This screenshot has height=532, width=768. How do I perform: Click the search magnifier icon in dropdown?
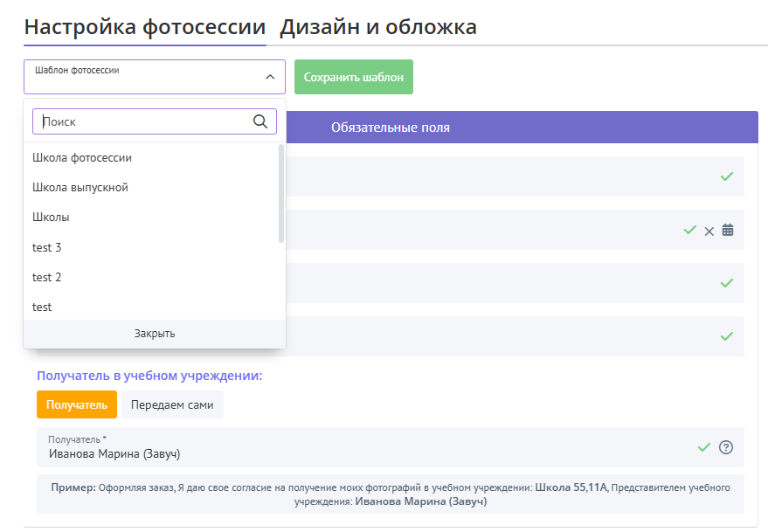[259, 121]
